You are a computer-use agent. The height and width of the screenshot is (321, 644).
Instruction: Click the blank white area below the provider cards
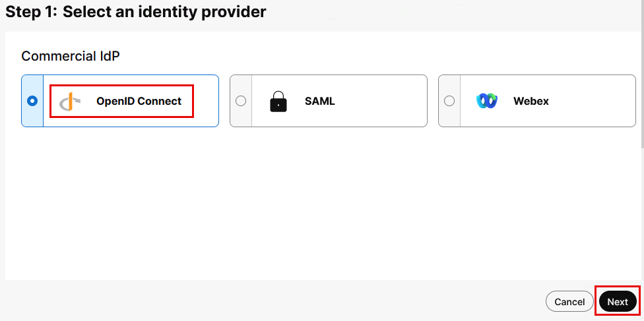tap(323, 204)
